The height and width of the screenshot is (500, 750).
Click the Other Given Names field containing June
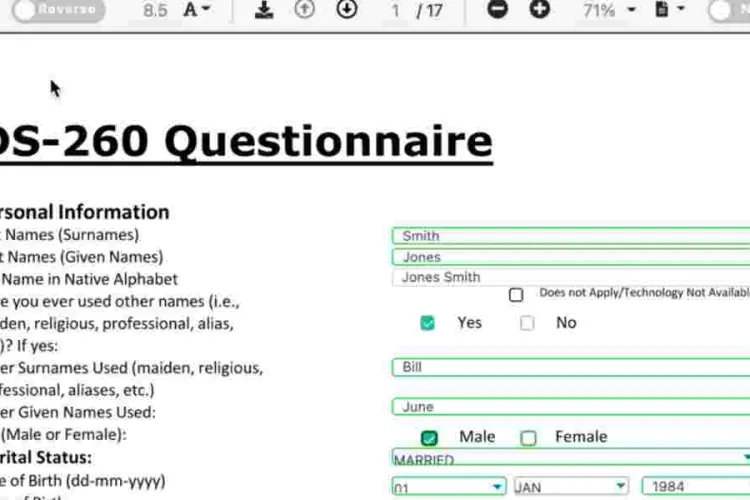click(x=571, y=407)
